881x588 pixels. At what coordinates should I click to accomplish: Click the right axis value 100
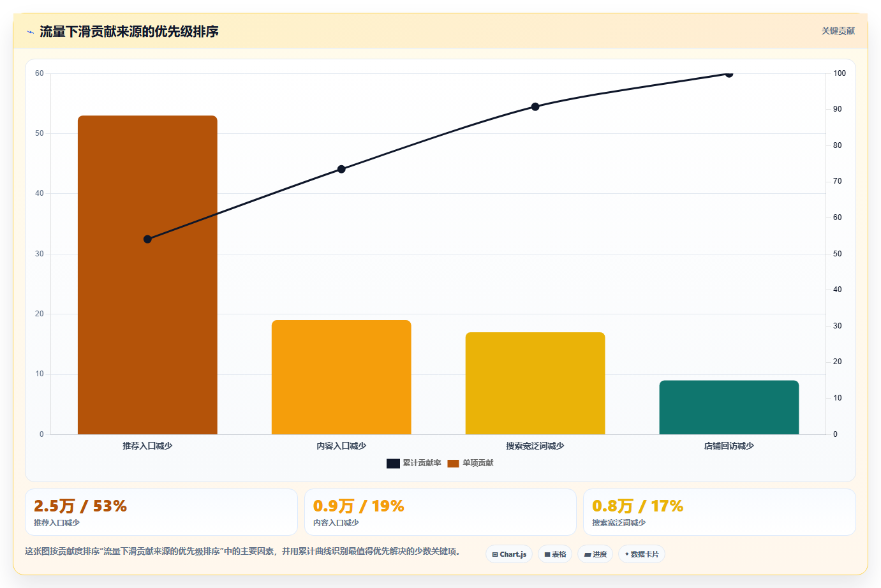pyautogui.click(x=840, y=73)
